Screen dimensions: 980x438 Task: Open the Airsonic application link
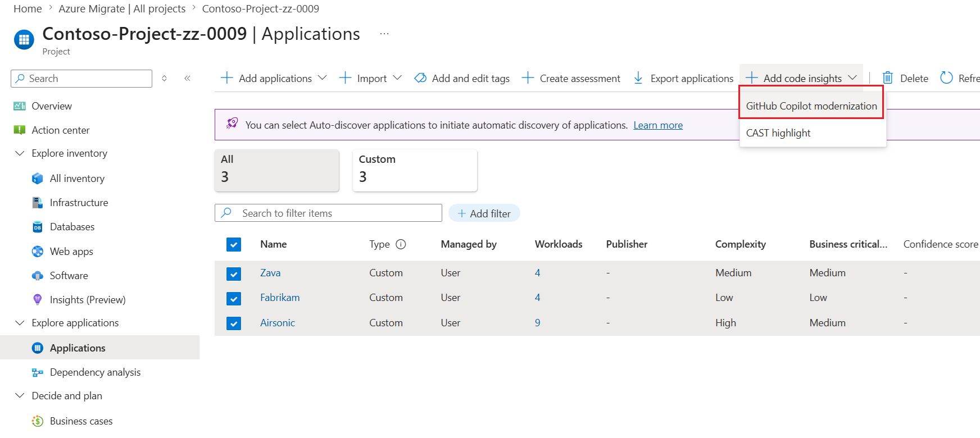click(278, 323)
